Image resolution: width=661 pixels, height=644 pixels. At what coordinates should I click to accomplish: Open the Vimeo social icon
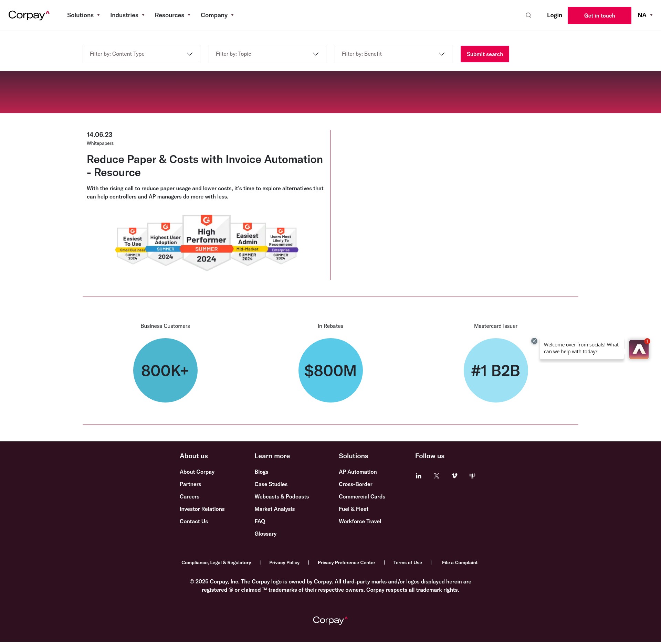point(454,476)
